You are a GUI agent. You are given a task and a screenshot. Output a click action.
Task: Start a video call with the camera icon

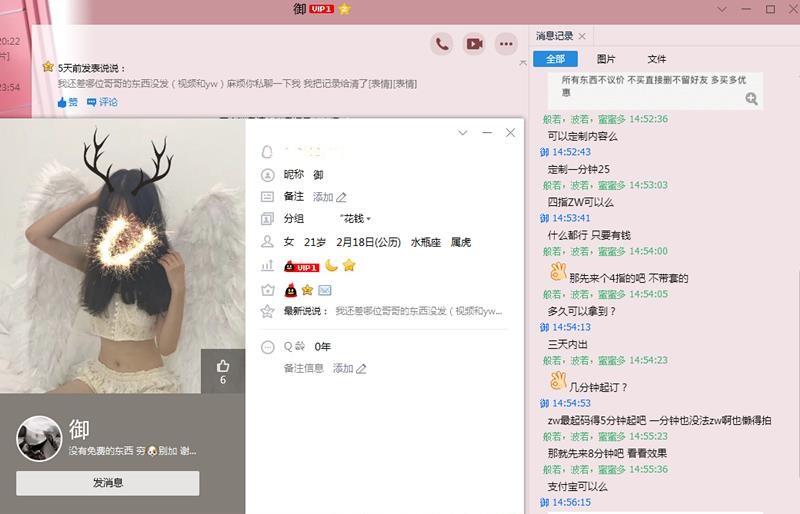[474, 44]
